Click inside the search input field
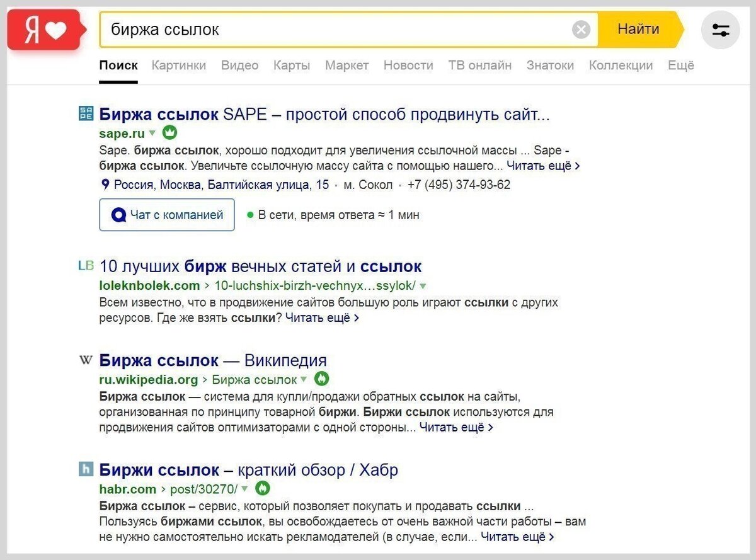Image resolution: width=756 pixels, height=560 pixels. pyautogui.click(x=346, y=29)
